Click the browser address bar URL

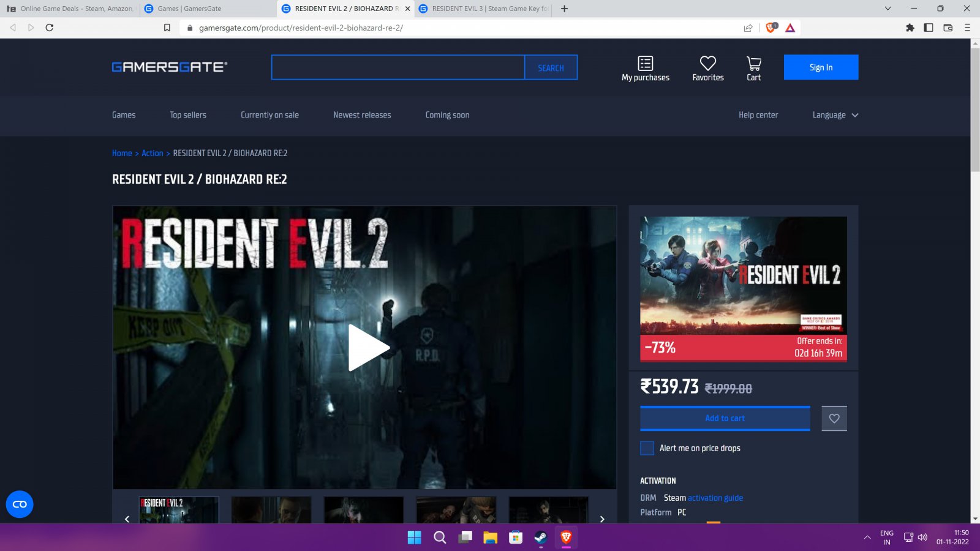point(301,28)
